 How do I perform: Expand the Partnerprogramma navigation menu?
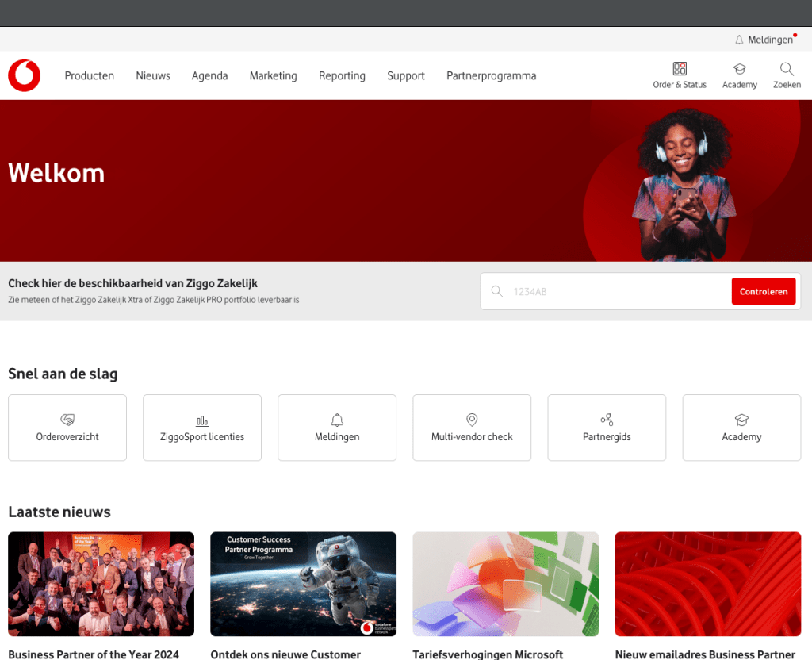coord(491,76)
